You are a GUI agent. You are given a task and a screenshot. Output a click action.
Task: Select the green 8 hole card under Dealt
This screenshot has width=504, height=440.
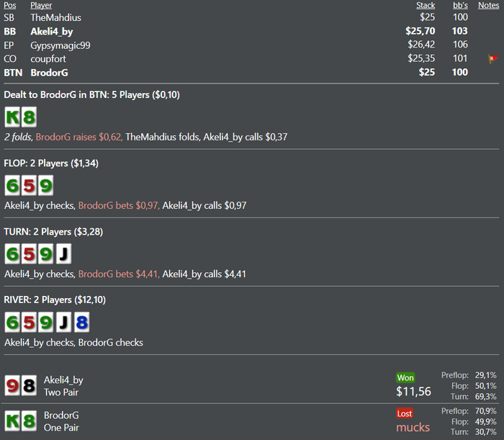pyautogui.click(x=29, y=117)
